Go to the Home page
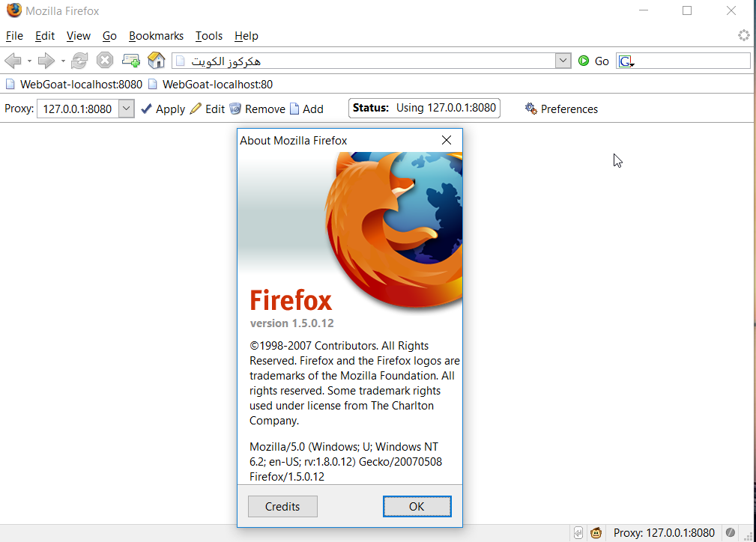The height and width of the screenshot is (542, 756). coord(156,60)
